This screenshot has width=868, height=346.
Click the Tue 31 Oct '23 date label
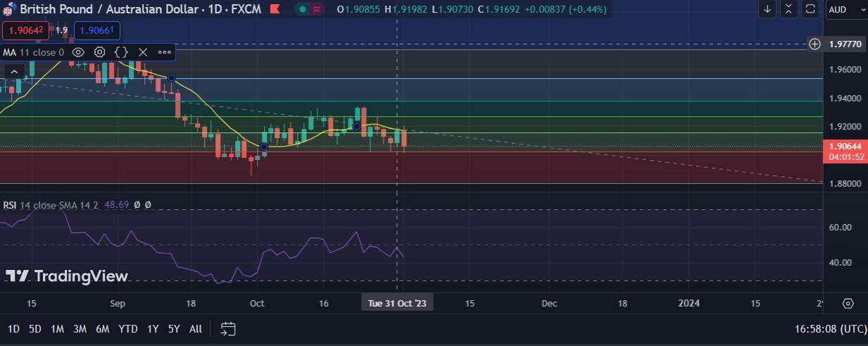tap(397, 303)
